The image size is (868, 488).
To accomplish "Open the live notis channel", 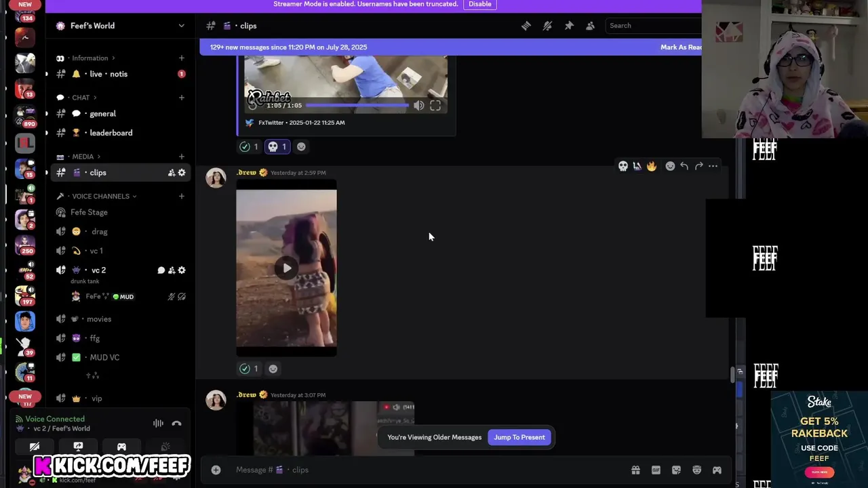I will tap(121, 74).
